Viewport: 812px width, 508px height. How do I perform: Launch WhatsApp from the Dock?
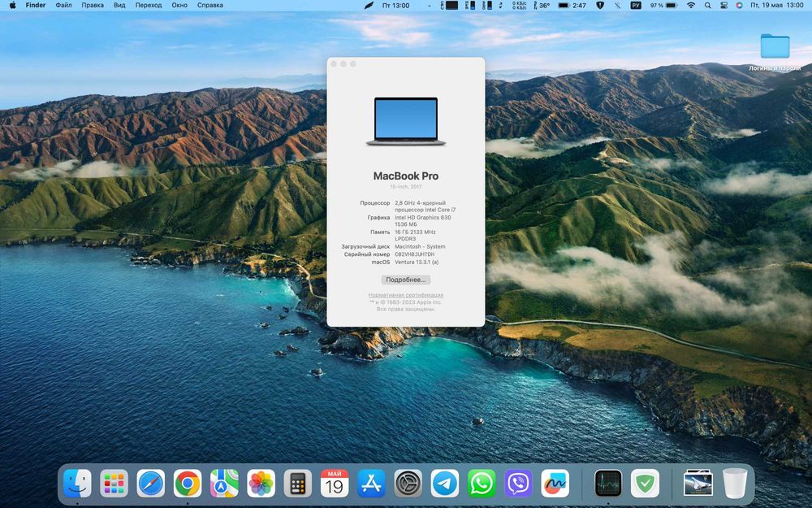tap(482, 484)
